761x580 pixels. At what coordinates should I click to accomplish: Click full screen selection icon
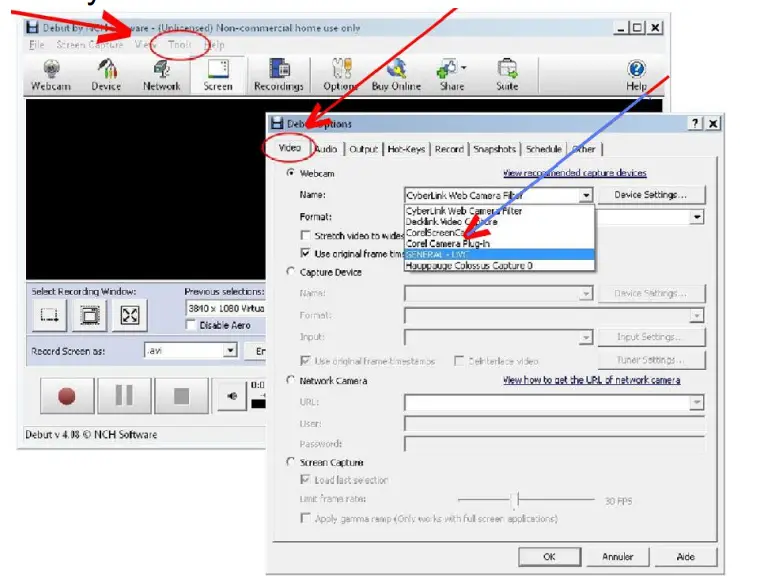130,315
